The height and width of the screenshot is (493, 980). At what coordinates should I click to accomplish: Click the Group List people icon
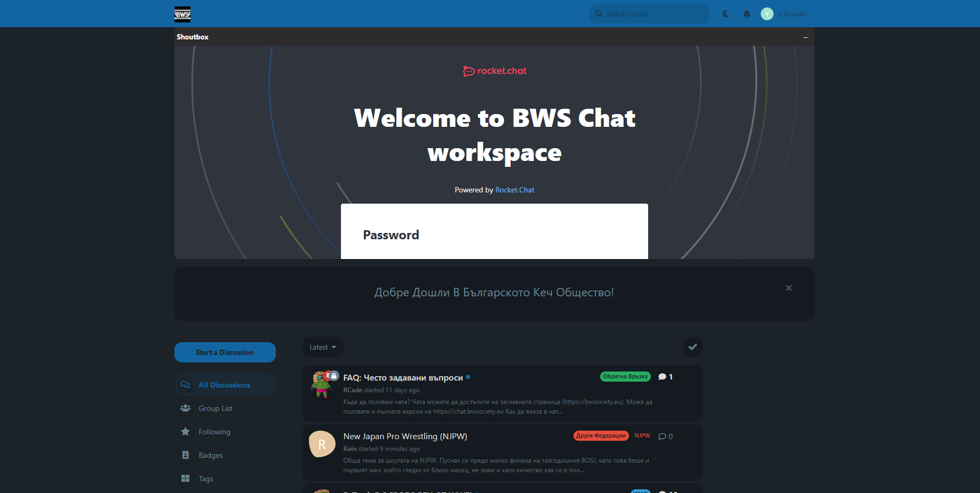point(185,408)
